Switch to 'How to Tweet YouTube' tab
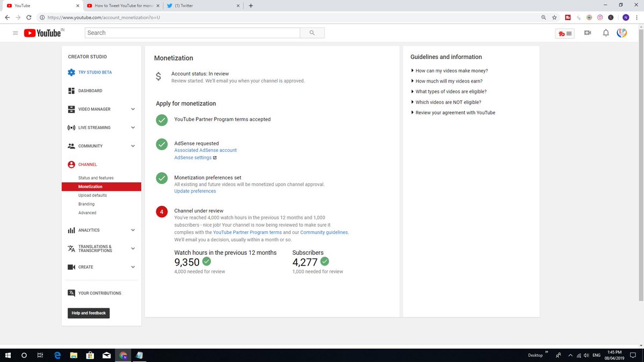Viewport: 644px width, 362px height. coord(123,6)
